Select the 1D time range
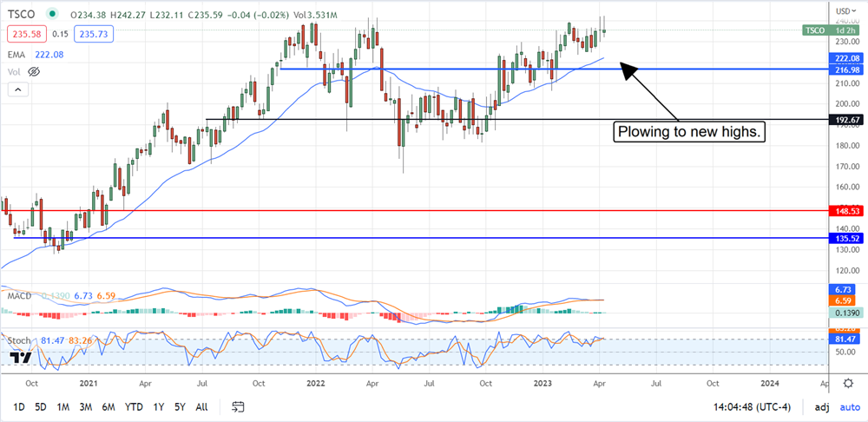This screenshot has width=868, height=422. [x=19, y=407]
